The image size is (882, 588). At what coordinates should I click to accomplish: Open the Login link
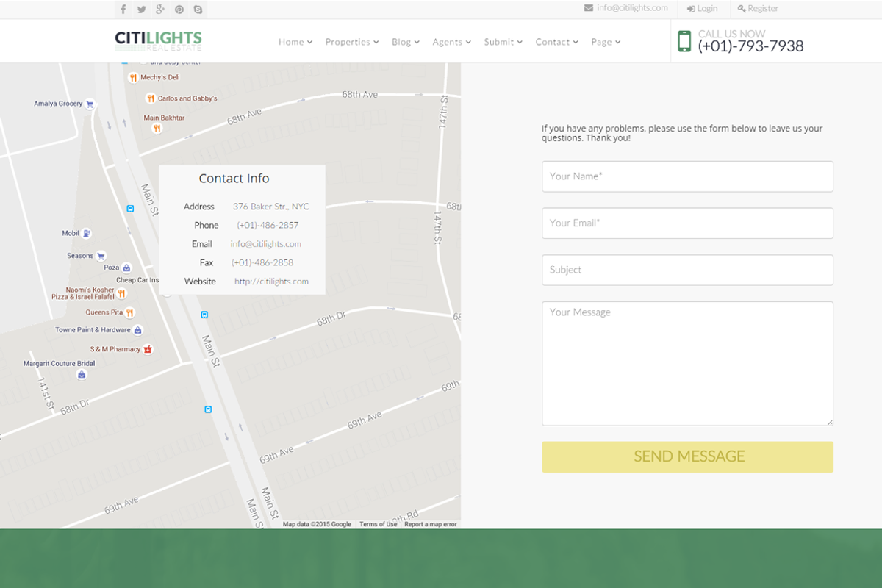click(702, 9)
